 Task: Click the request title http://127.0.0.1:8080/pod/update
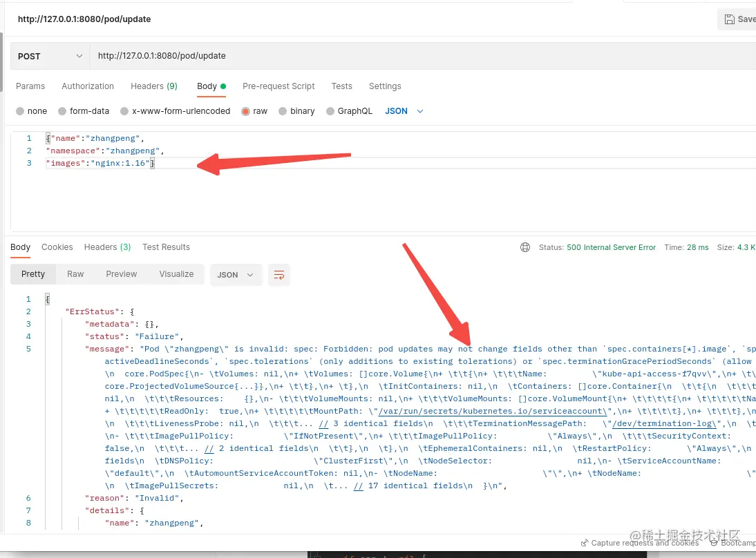tap(84, 19)
